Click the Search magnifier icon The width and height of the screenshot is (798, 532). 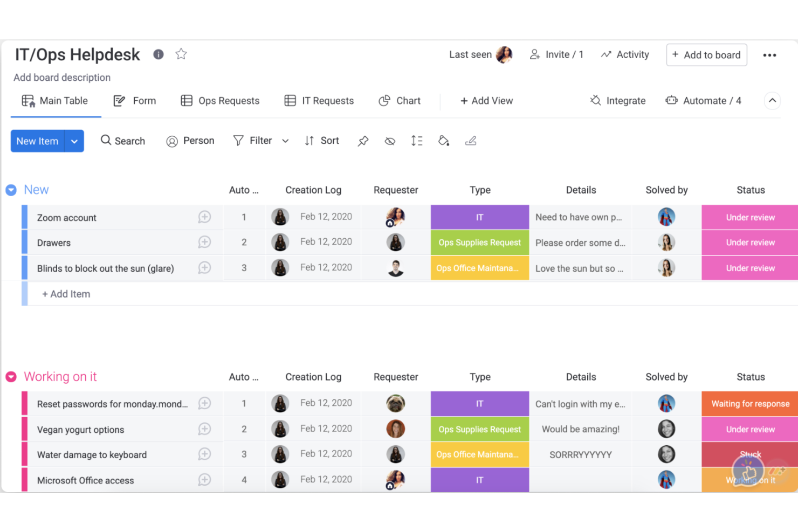pyautogui.click(x=106, y=141)
